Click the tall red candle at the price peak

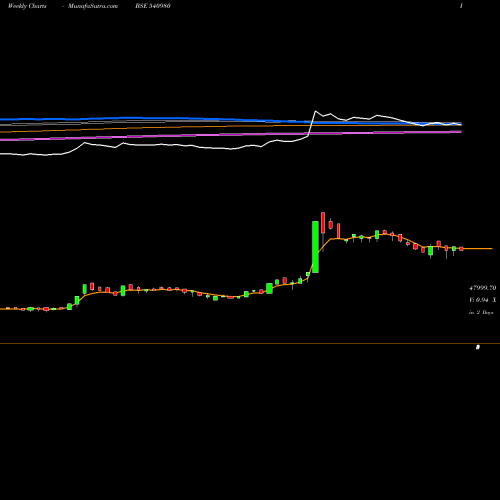pyautogui.click(x=323, y=223)
